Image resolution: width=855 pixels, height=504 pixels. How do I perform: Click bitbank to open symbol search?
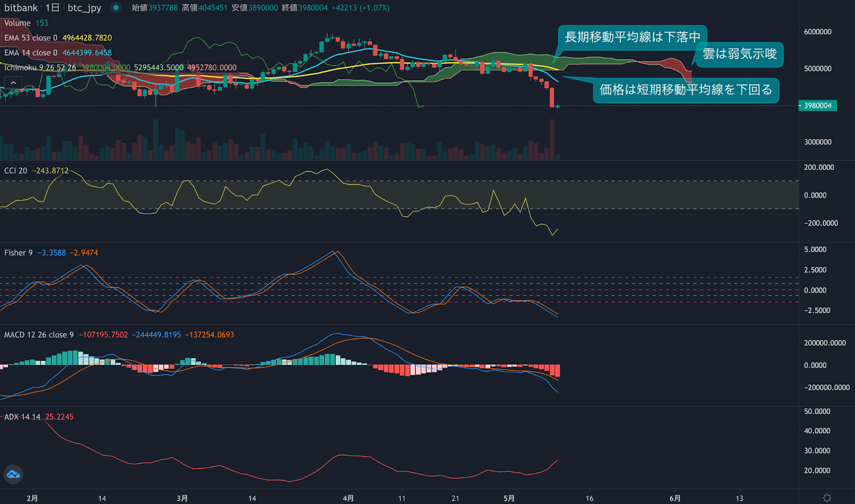[21, 8]
